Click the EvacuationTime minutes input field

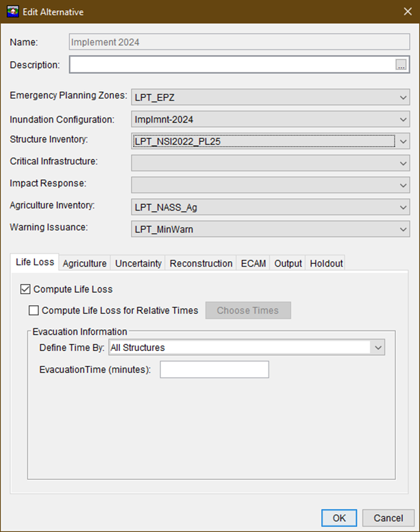pos(214,370)
